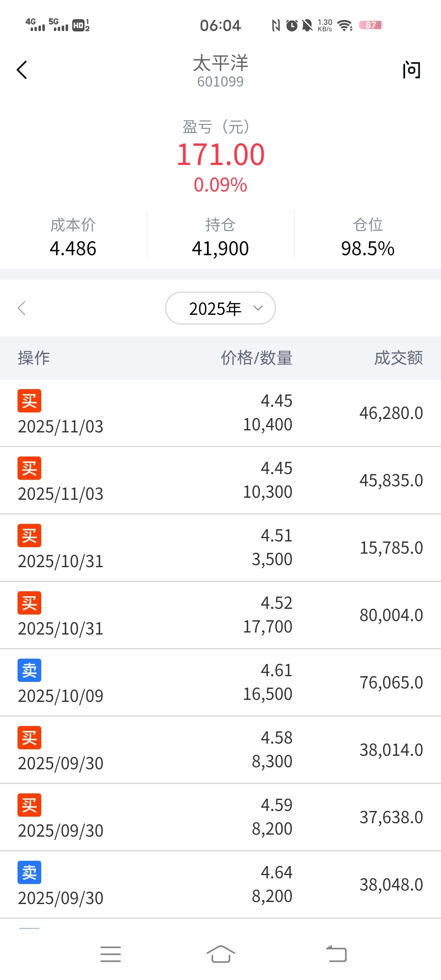Tap the 卖 badge for 38,048.0 trade

tap(29, 873)
